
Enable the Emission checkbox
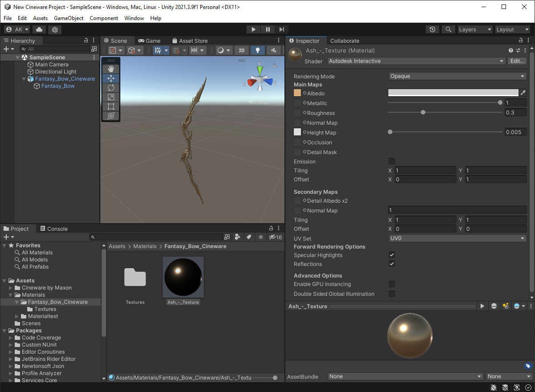392,161
